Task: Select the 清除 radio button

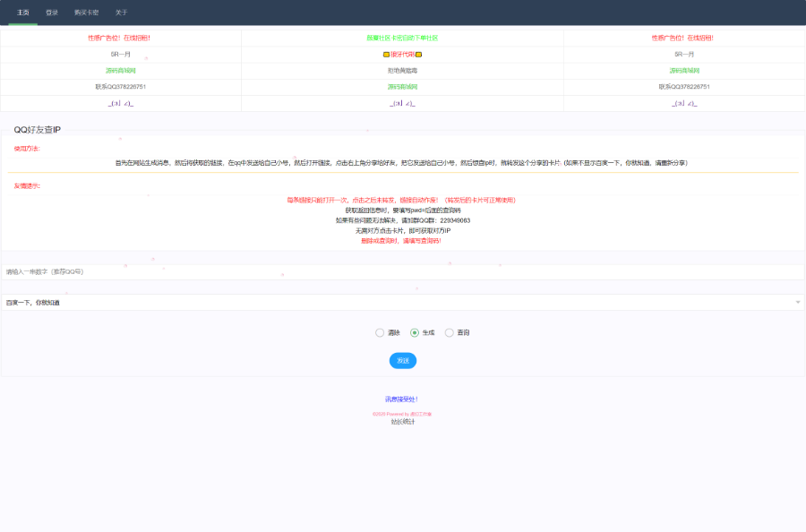Action: pyautogui.click(x=380, y=332)
